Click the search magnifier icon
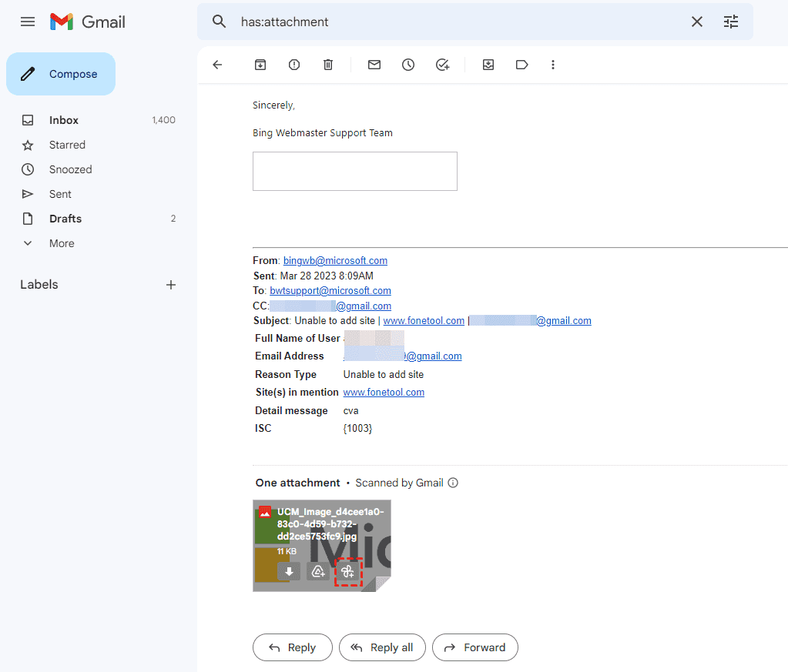 coord(219,22)
